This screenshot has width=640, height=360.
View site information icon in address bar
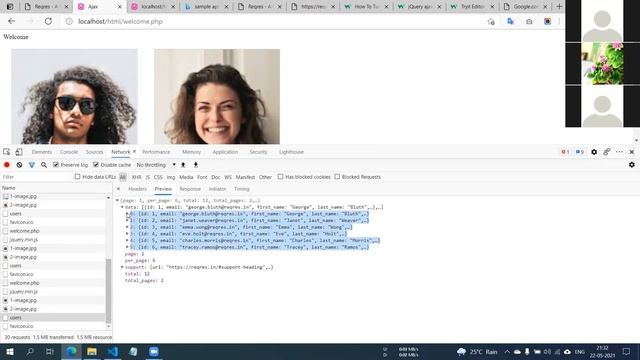[69, 21]
